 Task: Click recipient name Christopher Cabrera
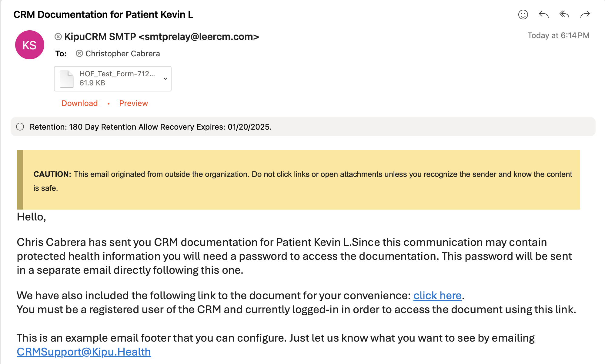122,54
